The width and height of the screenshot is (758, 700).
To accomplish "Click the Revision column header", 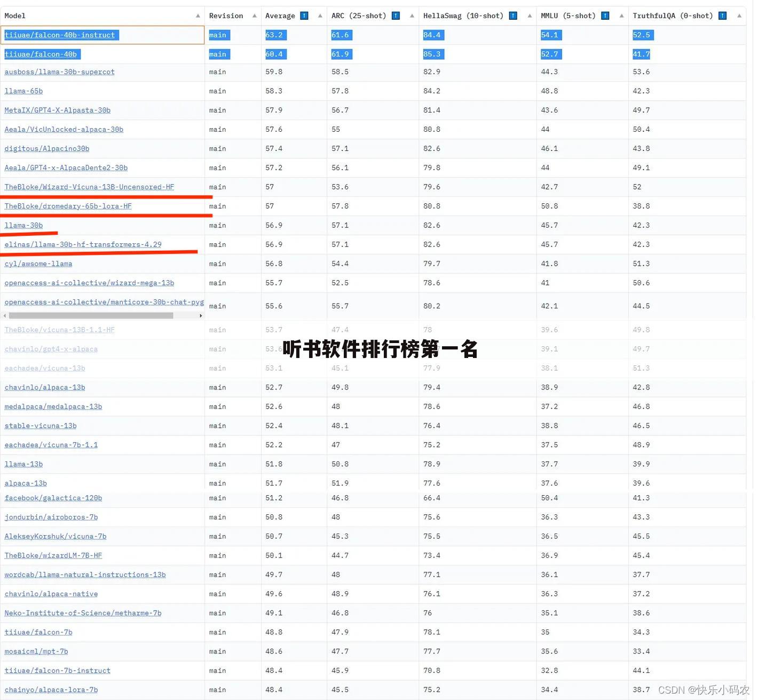I will pyautogui.click(x=226, y=15).
